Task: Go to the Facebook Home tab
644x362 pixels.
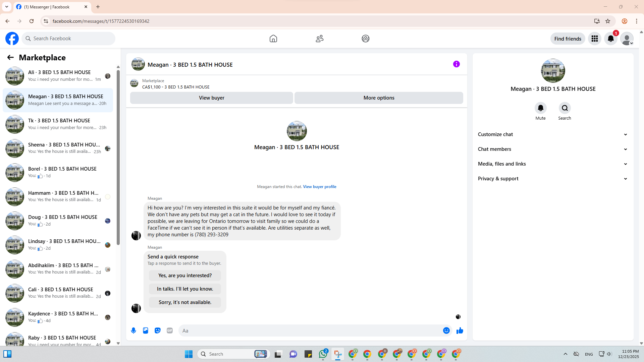Action: pos(273,39)
